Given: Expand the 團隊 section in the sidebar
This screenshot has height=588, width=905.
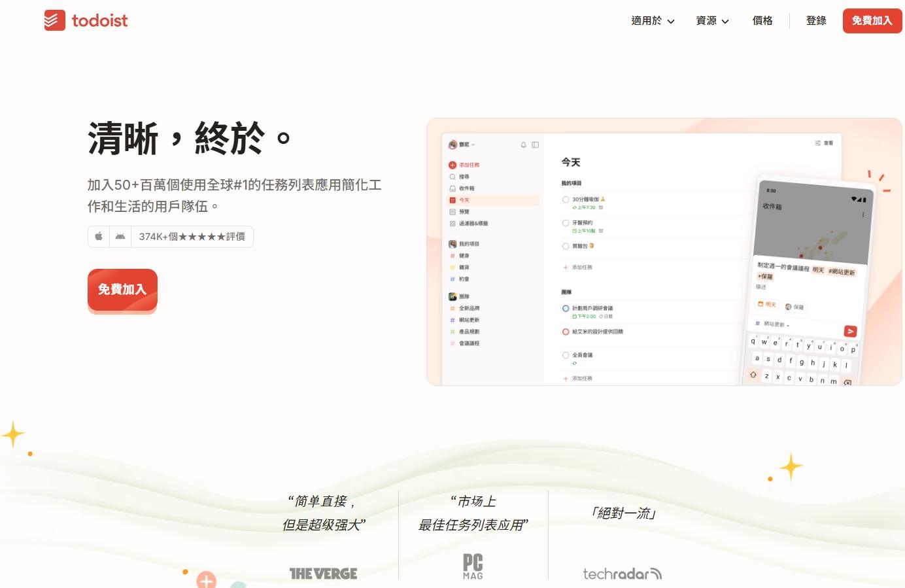Looking at the screenshot, I should (x=459, y=296).
